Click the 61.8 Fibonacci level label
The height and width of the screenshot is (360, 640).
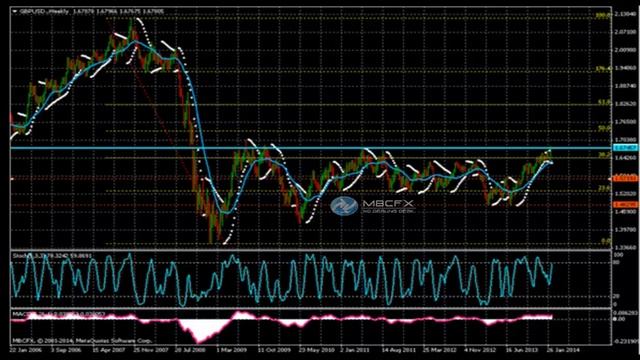(x=604, y=102)
